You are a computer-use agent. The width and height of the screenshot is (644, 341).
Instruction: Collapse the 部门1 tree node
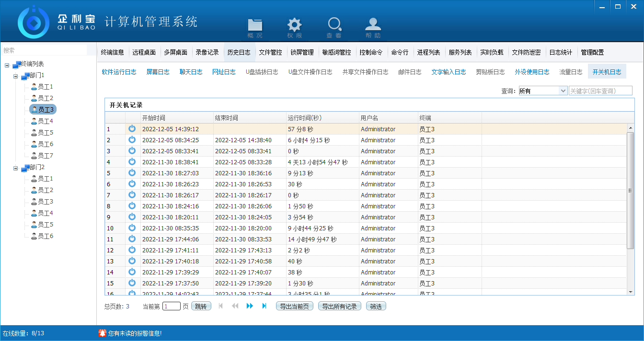pyautogui.click(x=16, y=76)
